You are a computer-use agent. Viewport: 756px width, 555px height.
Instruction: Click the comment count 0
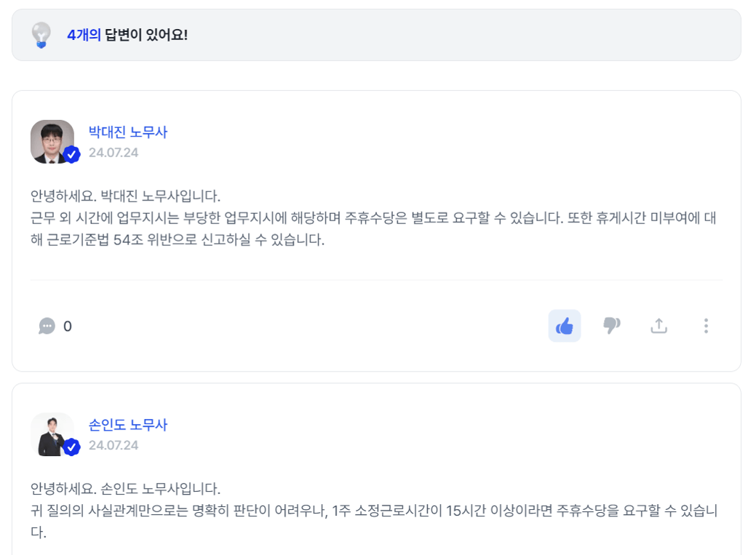click(x=68, y=326)
